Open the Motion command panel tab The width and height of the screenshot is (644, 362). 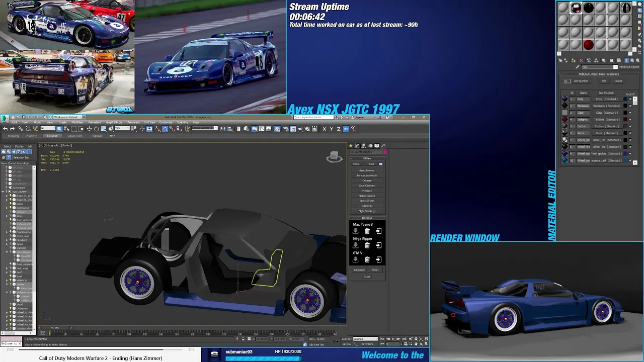[x=371, y=145]
